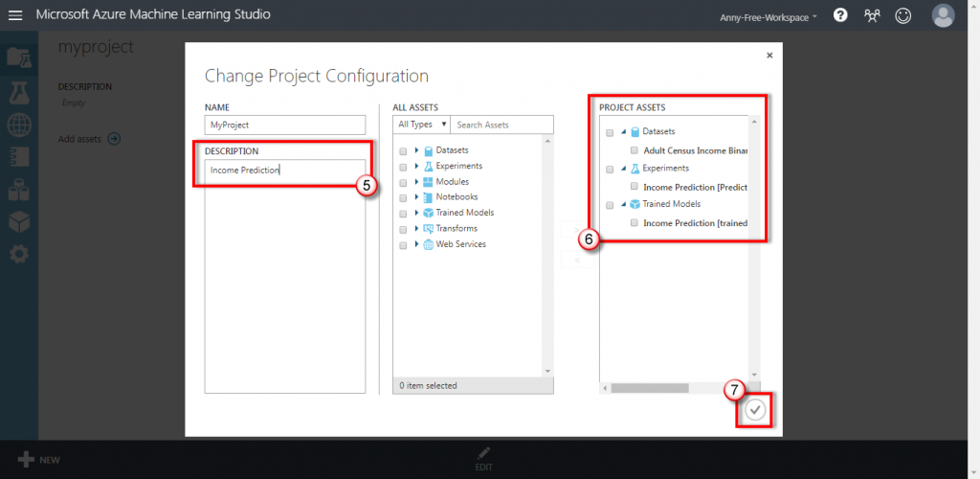Open the Help question mark icon

tap(840, 15)
